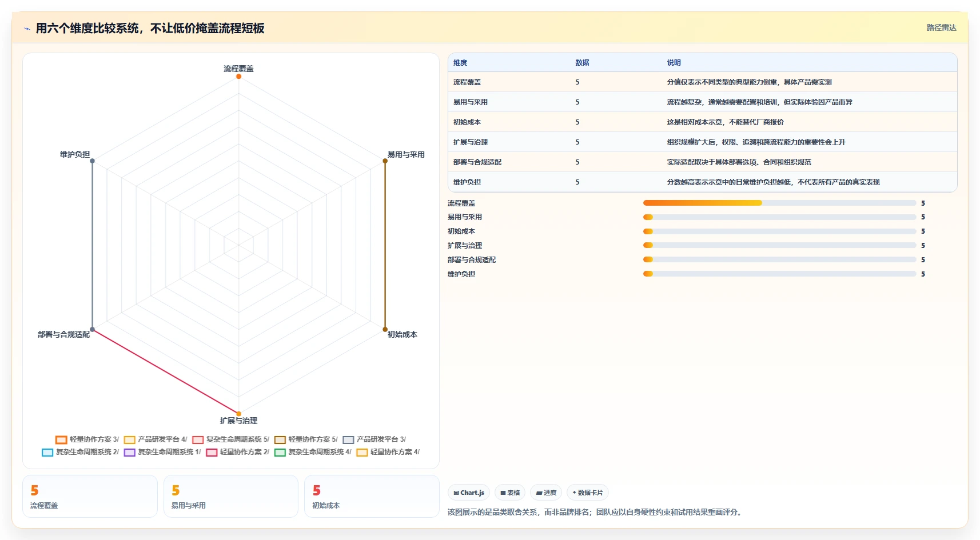Click radar data point at 易用与采用 axis

[385, 161]
